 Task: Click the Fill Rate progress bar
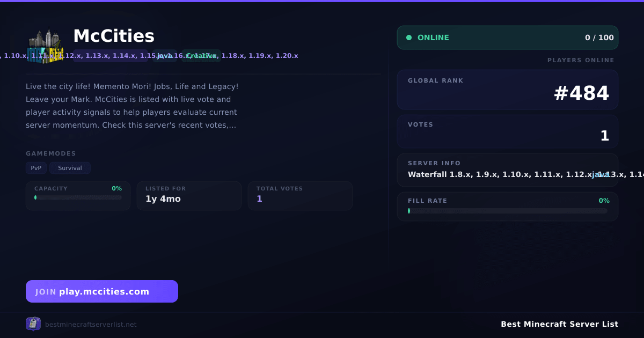coord(508,211)
